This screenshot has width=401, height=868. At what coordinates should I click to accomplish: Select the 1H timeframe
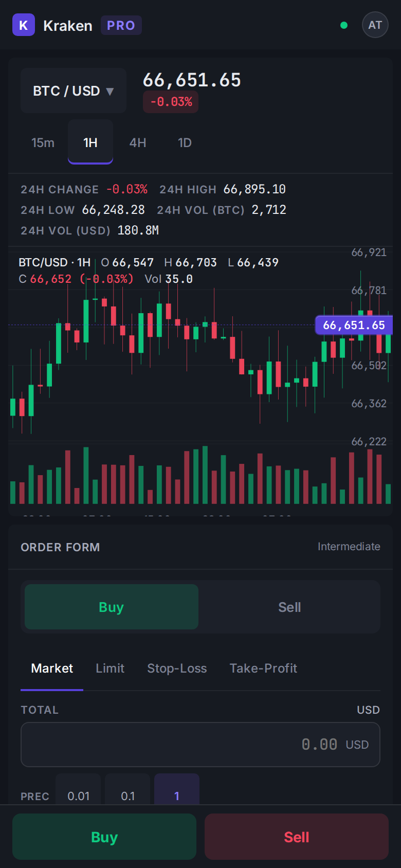(90, 142)
